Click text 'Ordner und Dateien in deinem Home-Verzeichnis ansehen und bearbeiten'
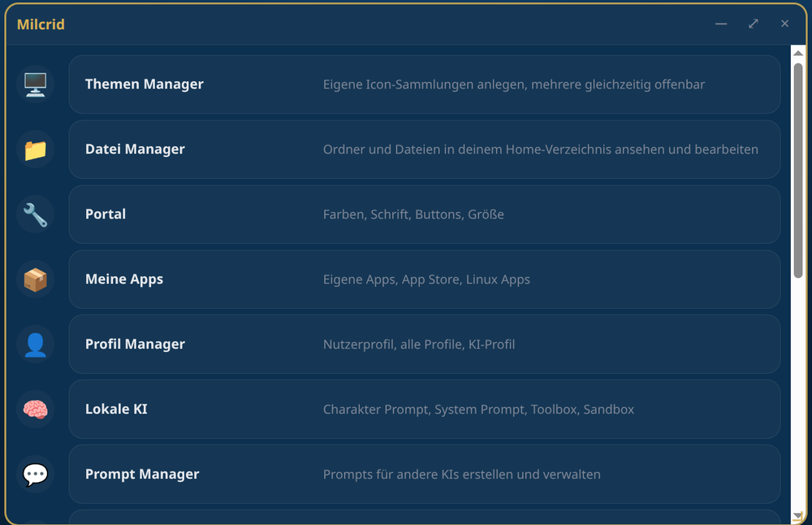 click(x=541, y=150)
